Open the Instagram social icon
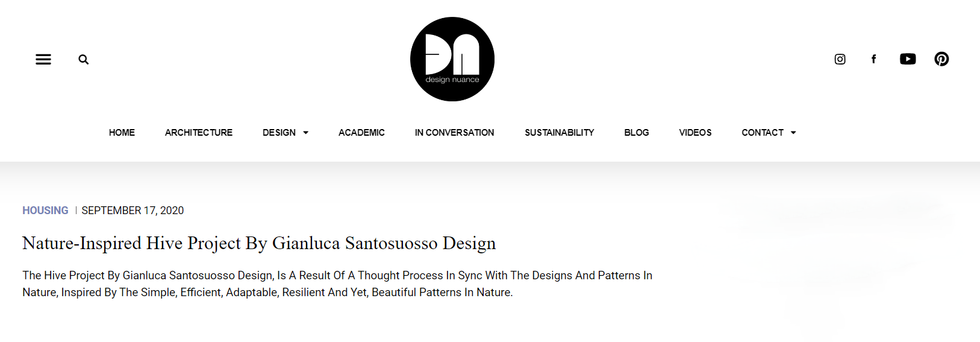980x342 pixels. point(840,59)
